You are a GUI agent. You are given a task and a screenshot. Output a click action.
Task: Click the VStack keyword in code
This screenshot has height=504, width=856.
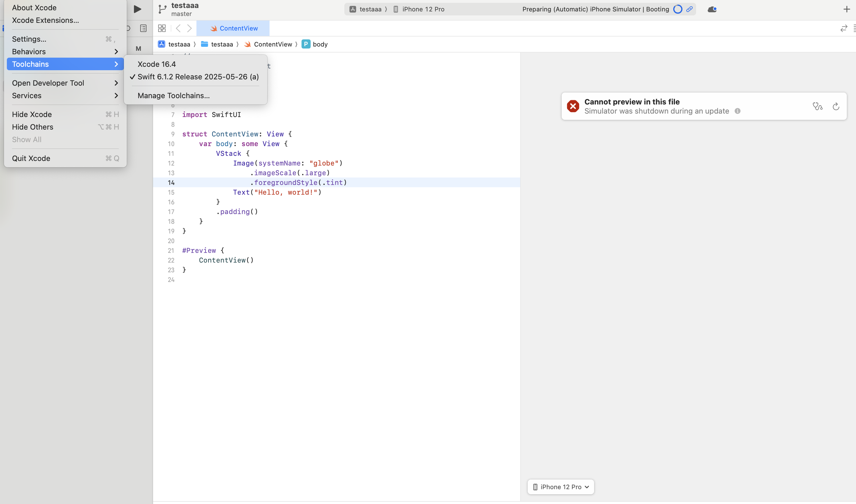coord(228,154)
